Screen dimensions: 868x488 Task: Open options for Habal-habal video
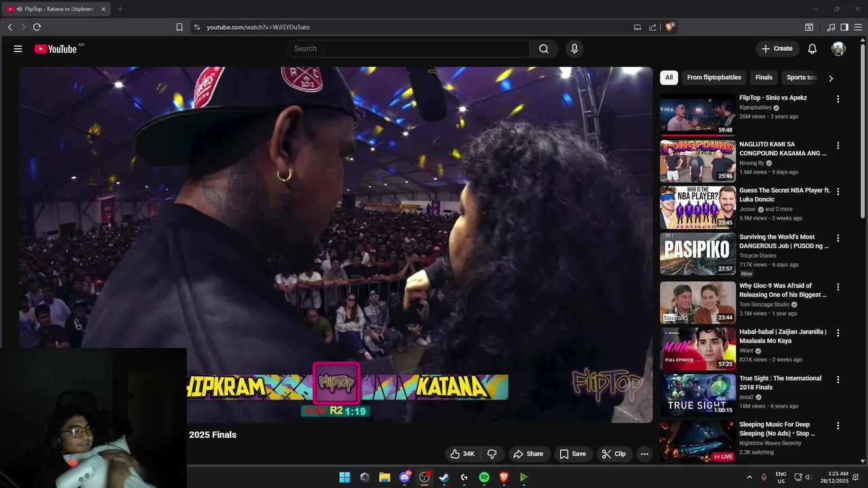[838, 333]
